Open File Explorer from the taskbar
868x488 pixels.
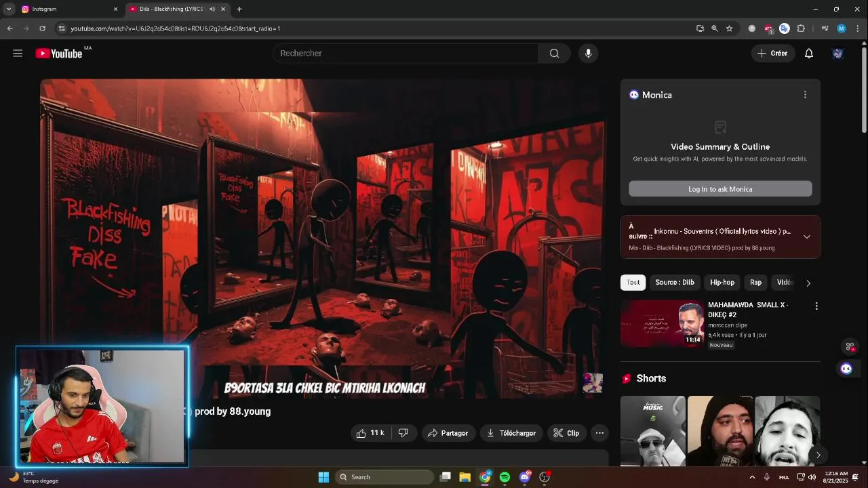tap(465, 477)
